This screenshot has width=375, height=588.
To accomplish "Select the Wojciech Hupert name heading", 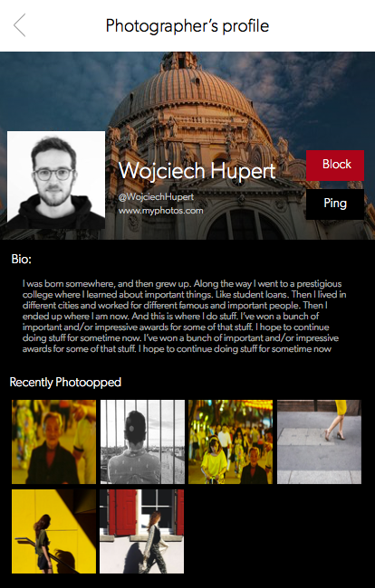I will point(197,171).
